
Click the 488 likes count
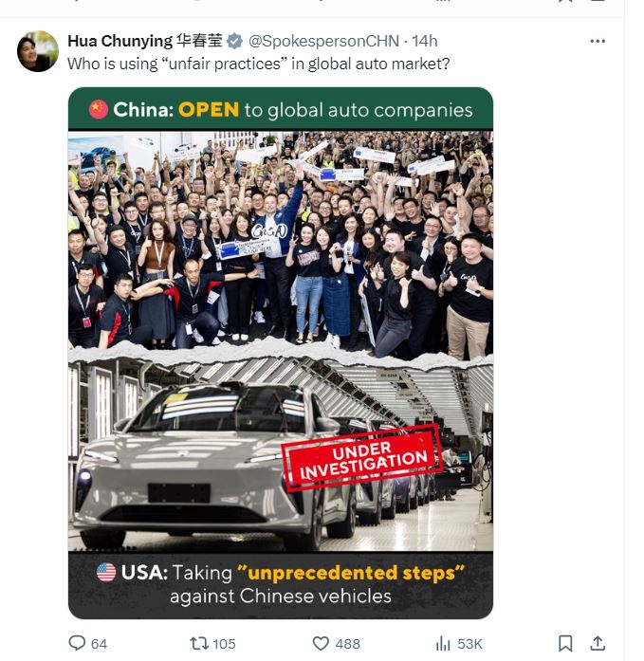tap(348, 644)
